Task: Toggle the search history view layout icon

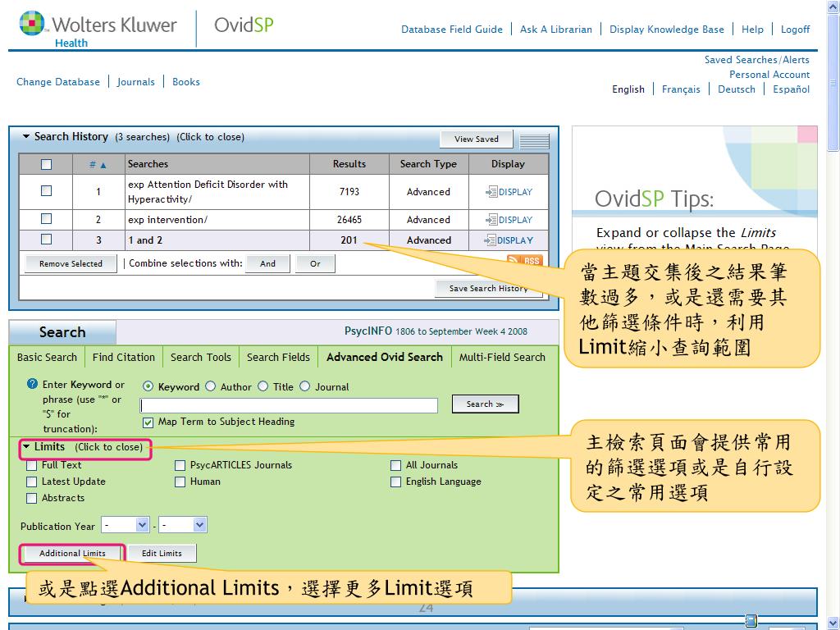Action: [x=534, y=140]
